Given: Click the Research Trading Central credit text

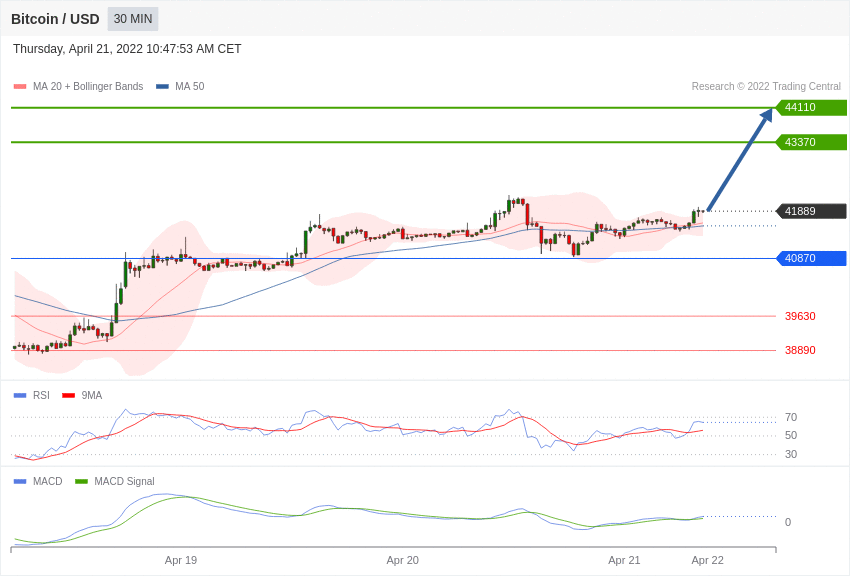Looking at the screenshot, I should [x=766, y=87].
